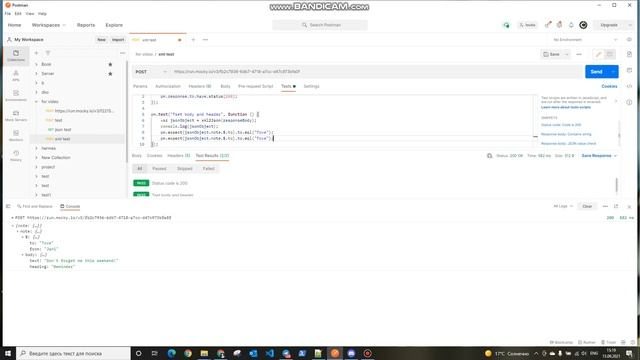640x360 pixels.
Task: Expand the Server collection
Action: [x=36, y=74]
